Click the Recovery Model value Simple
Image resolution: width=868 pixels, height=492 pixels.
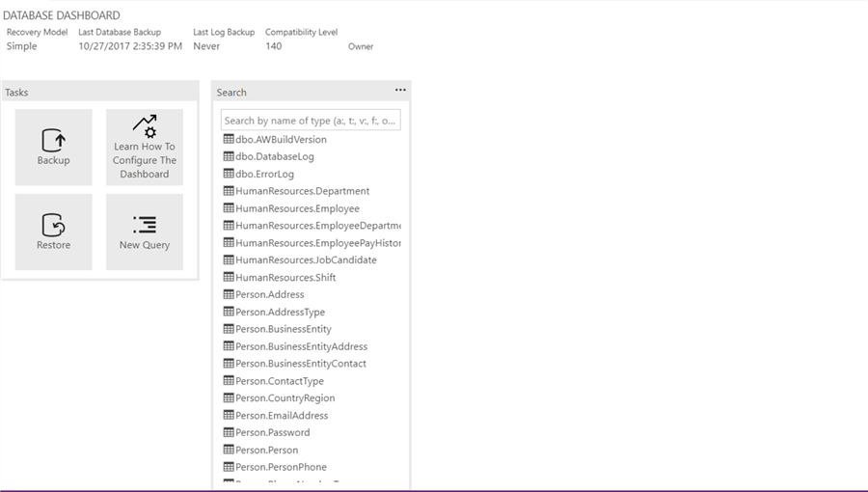(21, 46)
